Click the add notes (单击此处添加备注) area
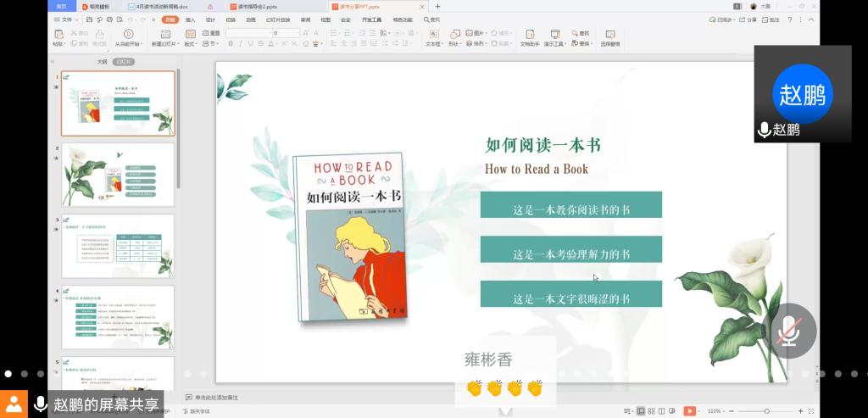The image size is (868, 418). pyautogui.click(x=213, y=398)
